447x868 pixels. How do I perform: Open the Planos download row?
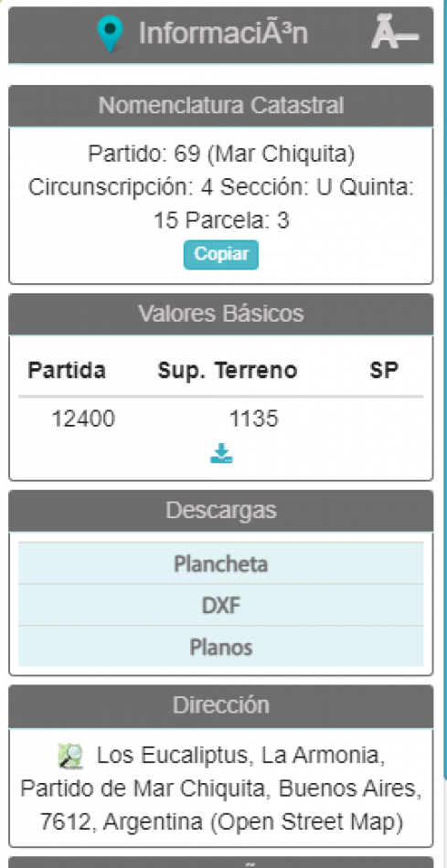pos(221,646)
